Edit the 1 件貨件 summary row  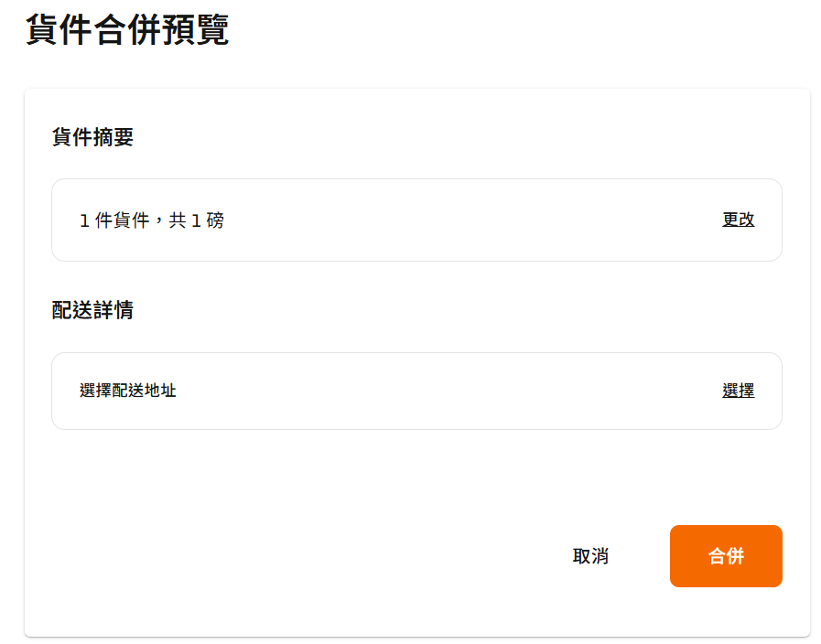738,220
